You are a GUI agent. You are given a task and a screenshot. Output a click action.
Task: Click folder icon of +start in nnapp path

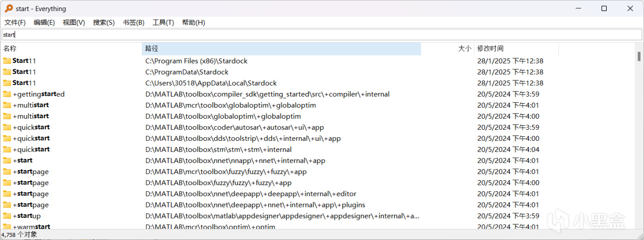[x=7, y=161]
